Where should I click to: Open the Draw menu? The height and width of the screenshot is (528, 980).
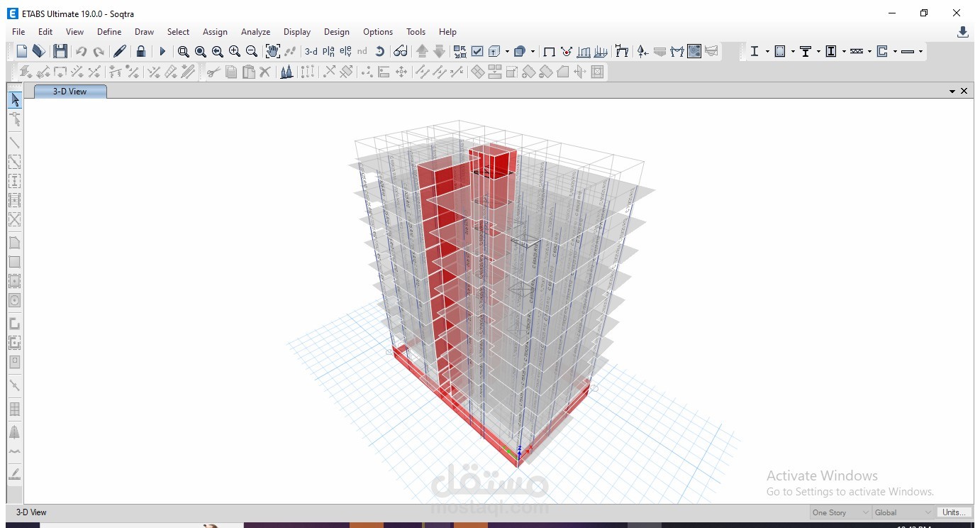coord(144,32)
